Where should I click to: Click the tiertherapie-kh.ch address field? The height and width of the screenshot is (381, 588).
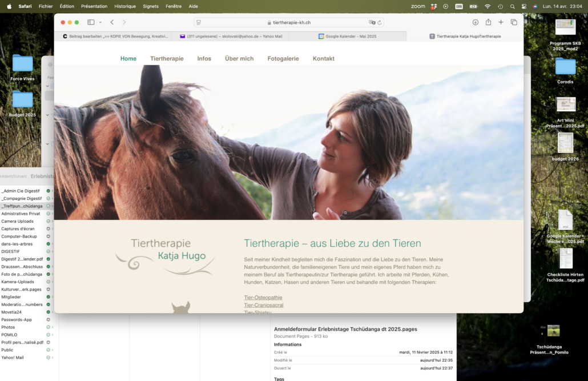tap(289, 22)
